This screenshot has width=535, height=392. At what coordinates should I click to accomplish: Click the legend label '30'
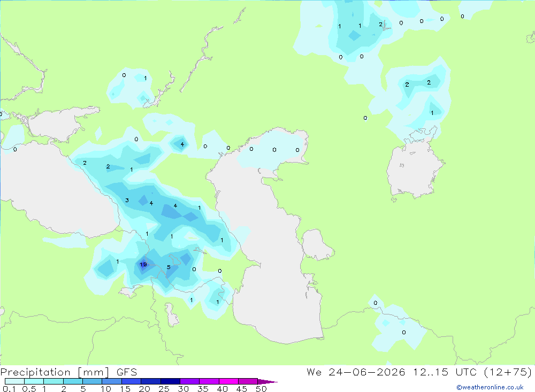pyautogui.click(x=184, y=389)
